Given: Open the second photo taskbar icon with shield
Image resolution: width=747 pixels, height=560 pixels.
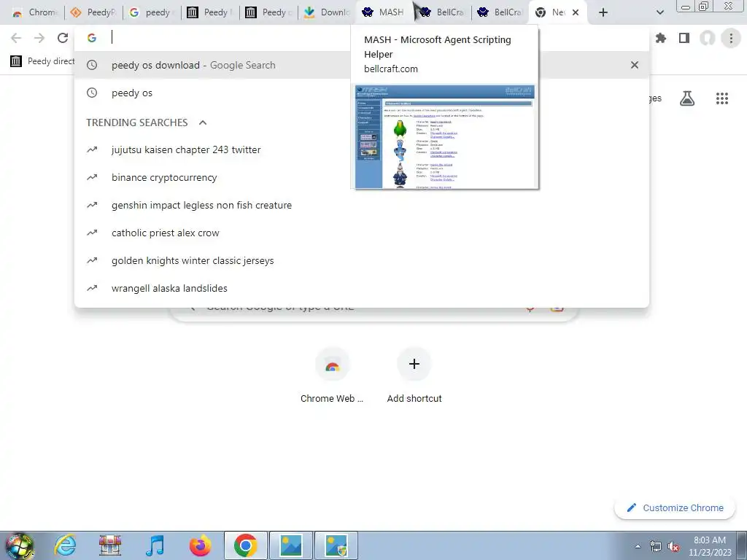Looking at the screenshot, I should tap(336, 545).
